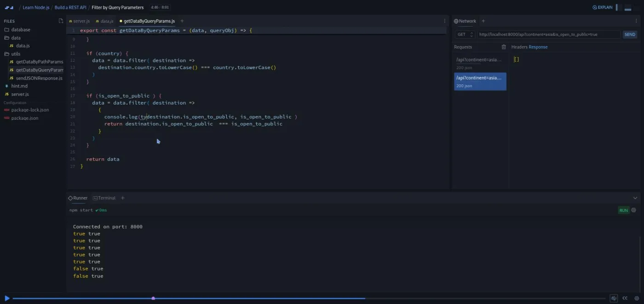644x304 pixels.
Task: Open Filter by Query Parameters breadcrumb
Action: pos(118,7)
